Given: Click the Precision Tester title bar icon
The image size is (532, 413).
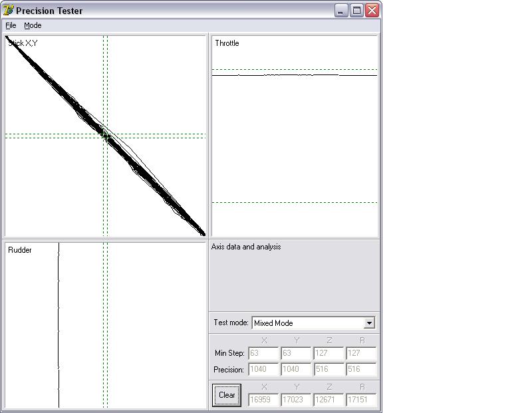Looking at the screenshot, I should click(x=9, y=11).
